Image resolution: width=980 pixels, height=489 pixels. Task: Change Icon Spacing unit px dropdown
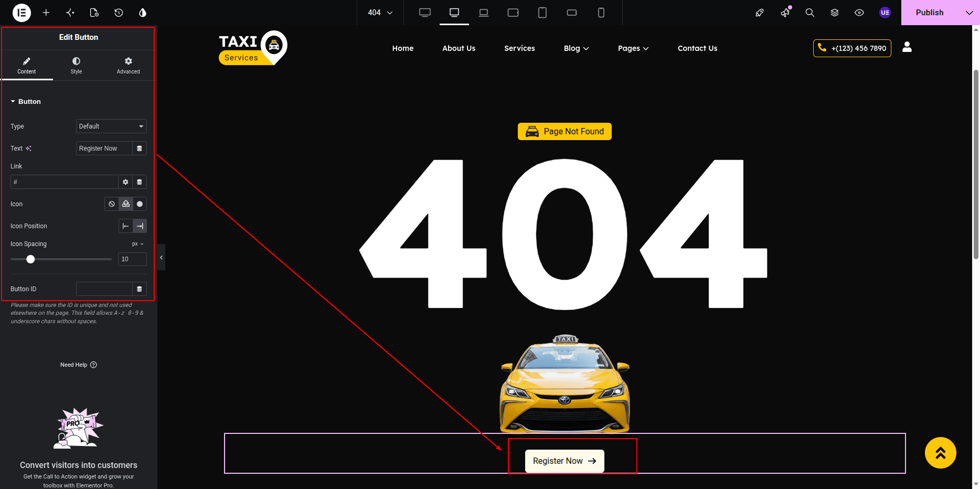(x=138, y=244)
